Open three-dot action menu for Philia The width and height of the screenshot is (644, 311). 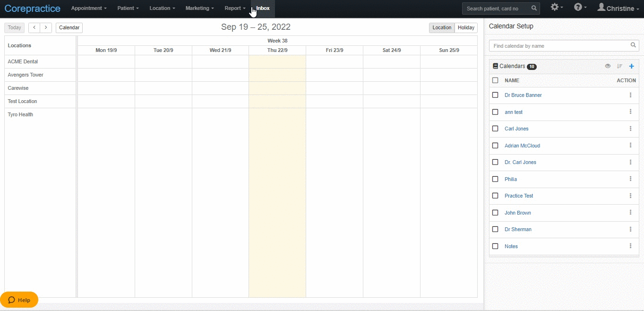(630, 179)
